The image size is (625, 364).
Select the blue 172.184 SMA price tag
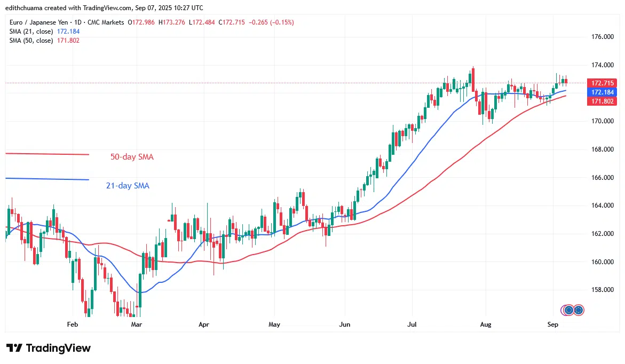click(602, 92)
